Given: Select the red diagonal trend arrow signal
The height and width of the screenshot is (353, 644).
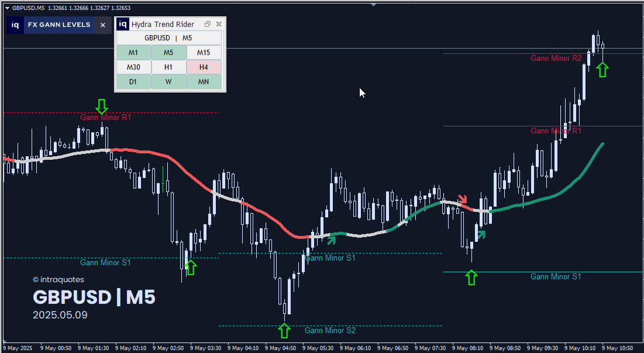Looking at the screenshot, I should click(463, 199).
